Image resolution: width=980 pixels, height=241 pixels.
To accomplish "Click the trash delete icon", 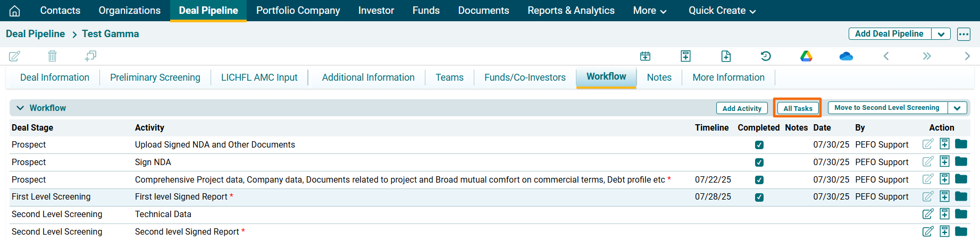I will pos(52,56).
